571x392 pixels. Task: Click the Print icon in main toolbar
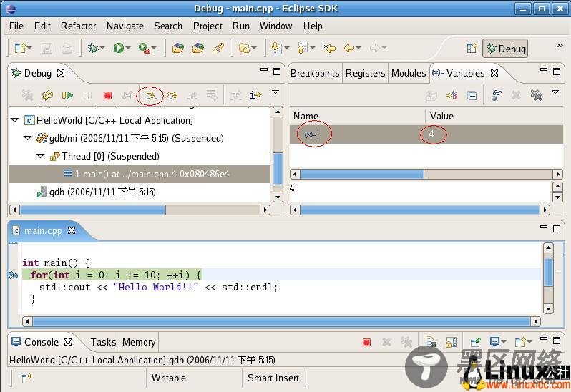click(67, 48)
